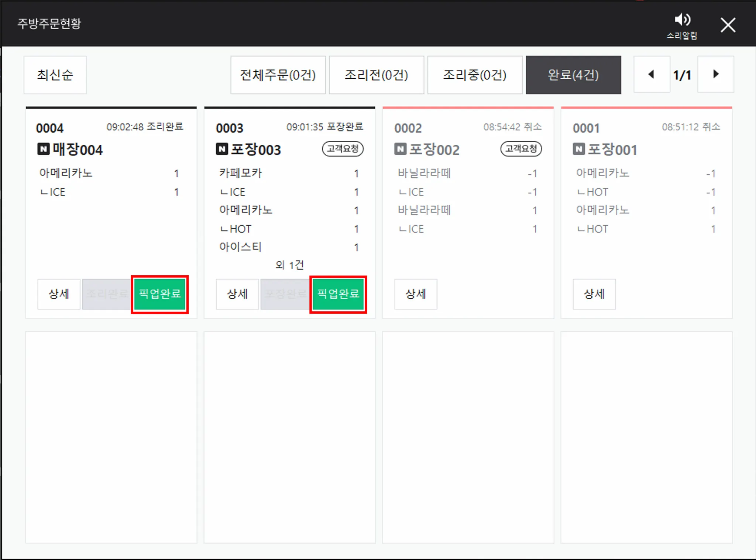This screenshot has width=756, height=560.
Task: Open 상세 details for order 0004
Action: tap(59, 294)
